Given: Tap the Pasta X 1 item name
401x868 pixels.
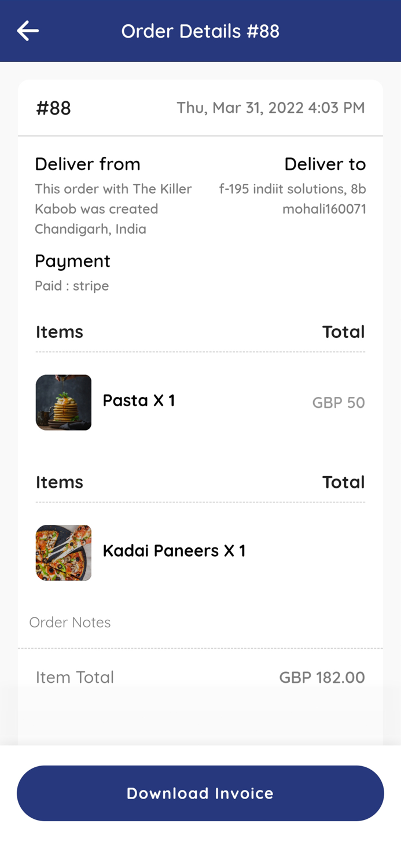Looking at the screenshot, I should (x=138, y=400).
